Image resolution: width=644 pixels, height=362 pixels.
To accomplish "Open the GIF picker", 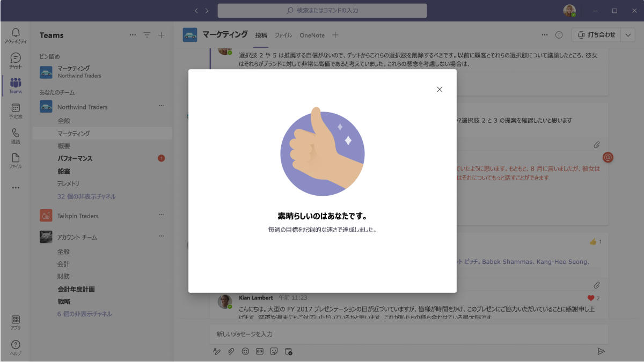I will click(260, 351).
